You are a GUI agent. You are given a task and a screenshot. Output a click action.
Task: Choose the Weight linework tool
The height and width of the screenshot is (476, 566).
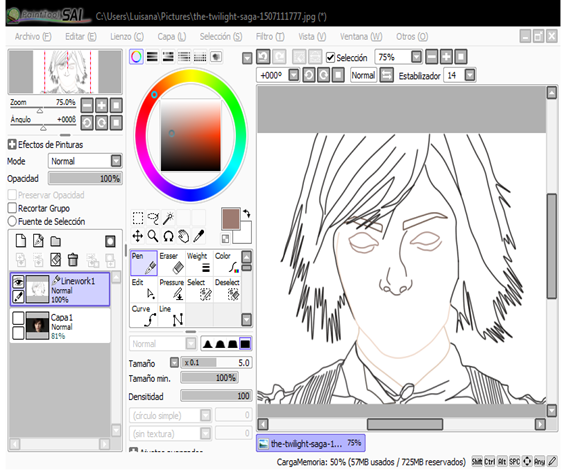click(199, 263)
